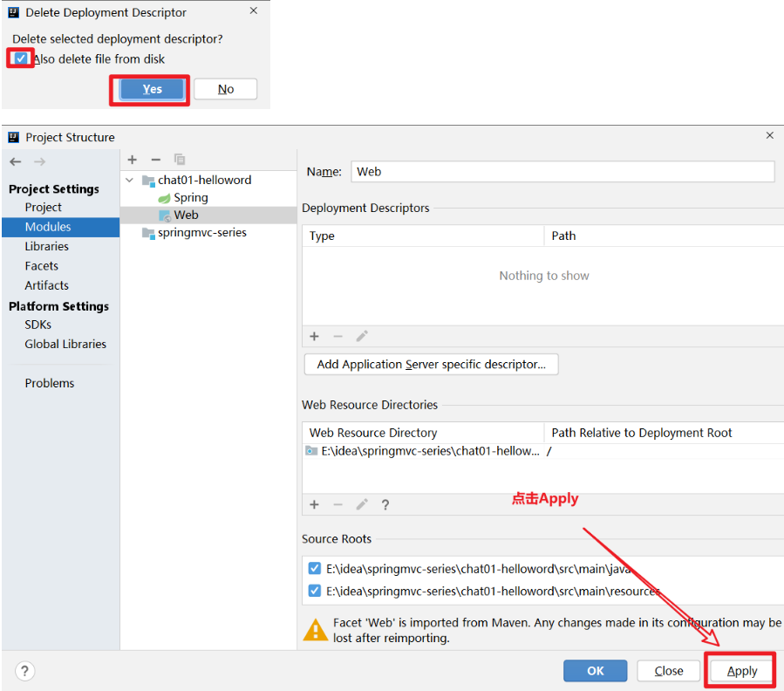Open the Libraries settings section
Viewport: 784px width, 691px height.
point(46,246)
